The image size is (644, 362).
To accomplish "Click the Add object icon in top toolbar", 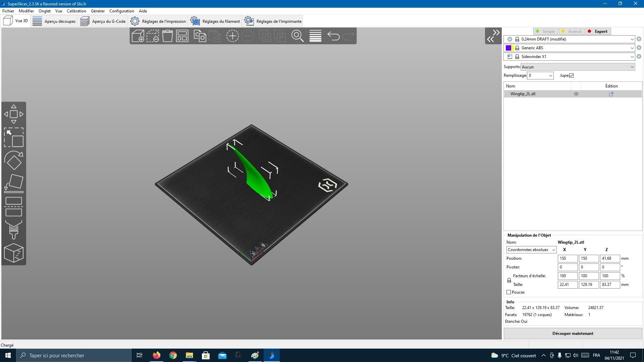I will coord(138,36).
